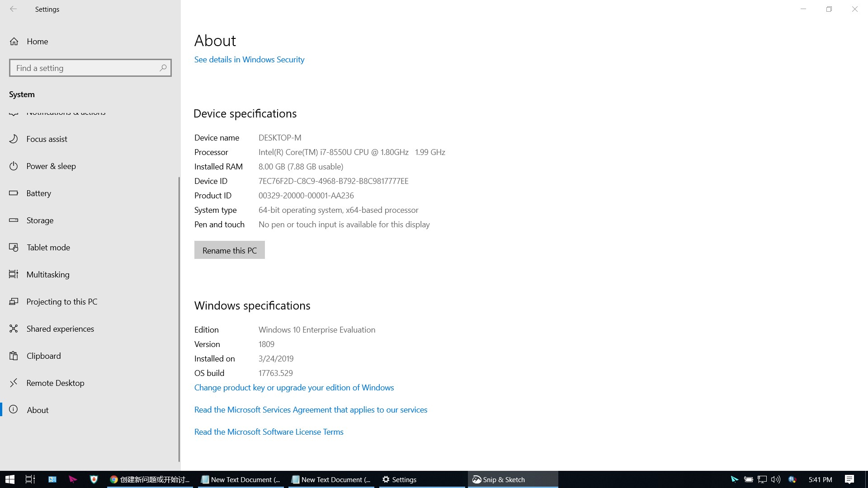The height and width of the screenshot is (488, 868).
Task: Click the About info icon
Action: 14,409
